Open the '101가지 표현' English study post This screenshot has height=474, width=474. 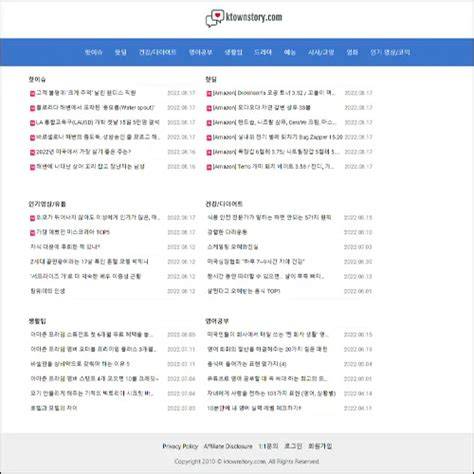[x=271, y=393]
